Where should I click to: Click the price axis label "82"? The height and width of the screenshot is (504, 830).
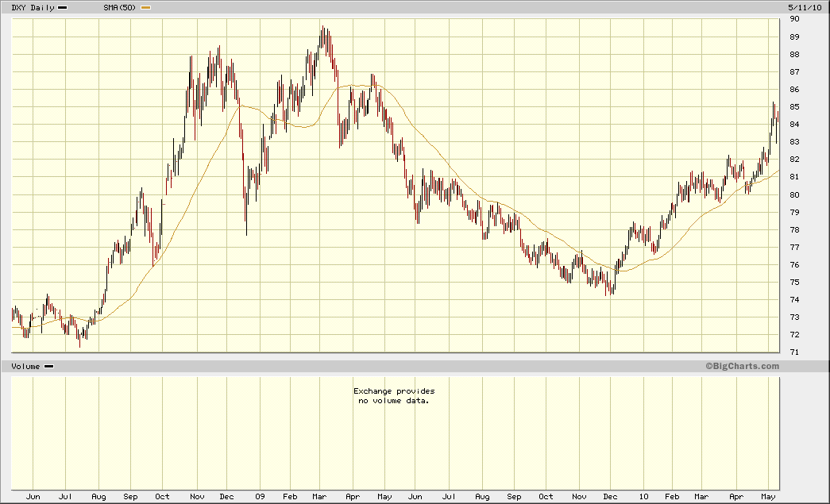click(x=794, y=160)
